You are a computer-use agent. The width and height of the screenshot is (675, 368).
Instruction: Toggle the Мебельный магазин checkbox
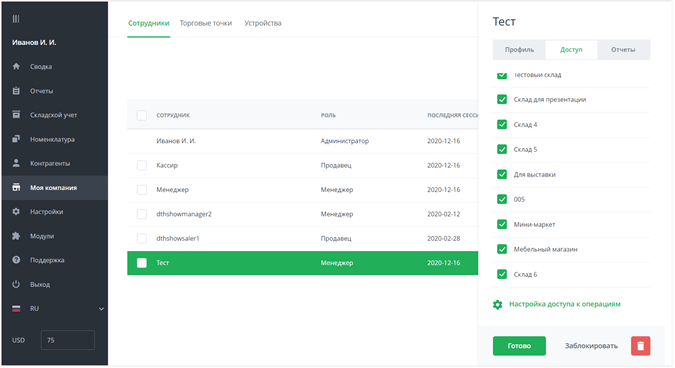[502, 249]
